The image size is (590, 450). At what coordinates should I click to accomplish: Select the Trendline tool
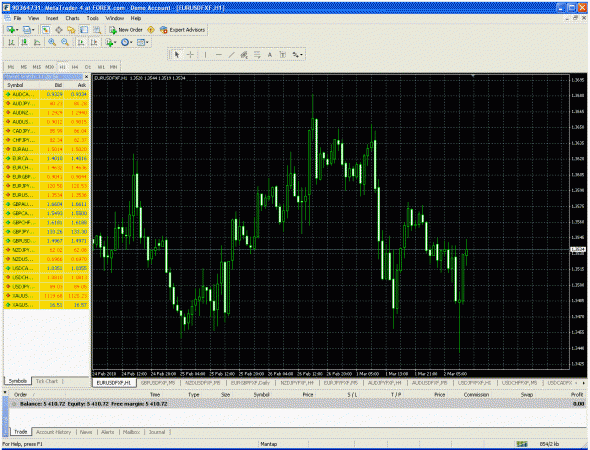point(231,55)
